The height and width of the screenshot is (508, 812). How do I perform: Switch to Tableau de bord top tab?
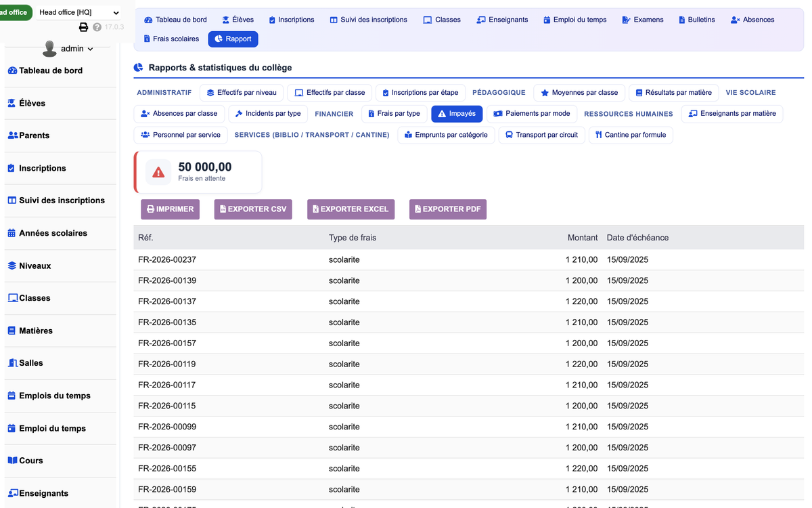tap(175, 20)
